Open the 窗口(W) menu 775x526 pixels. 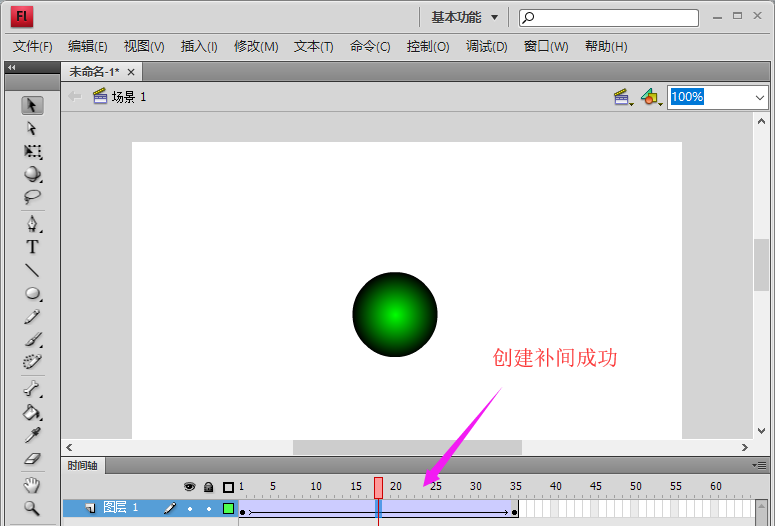coord(546,46)
